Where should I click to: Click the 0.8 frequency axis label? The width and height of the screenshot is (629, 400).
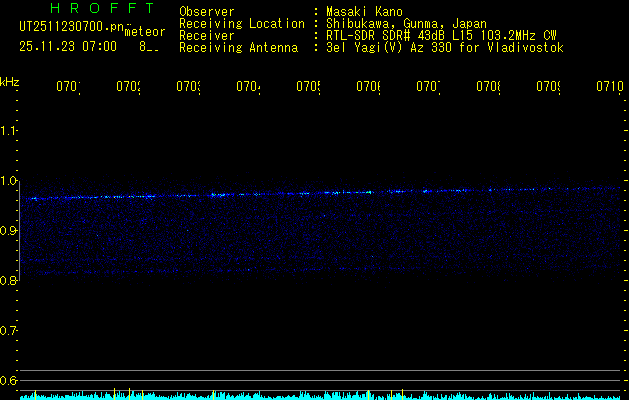click(8, 280)
